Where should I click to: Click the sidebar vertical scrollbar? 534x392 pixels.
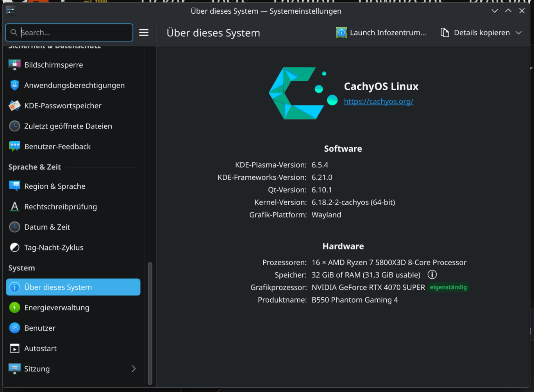click(150, 324)
